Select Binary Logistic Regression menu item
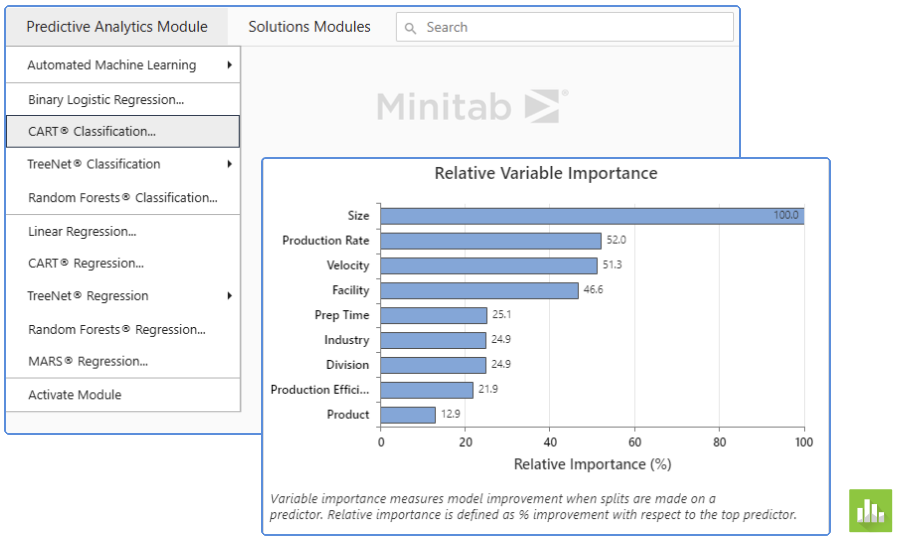 pos(106,99)
